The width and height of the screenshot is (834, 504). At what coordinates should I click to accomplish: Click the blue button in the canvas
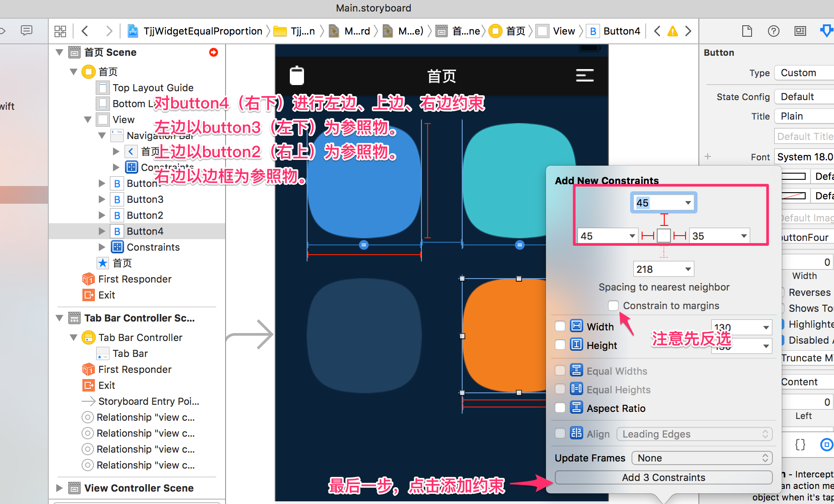point(364,182)
